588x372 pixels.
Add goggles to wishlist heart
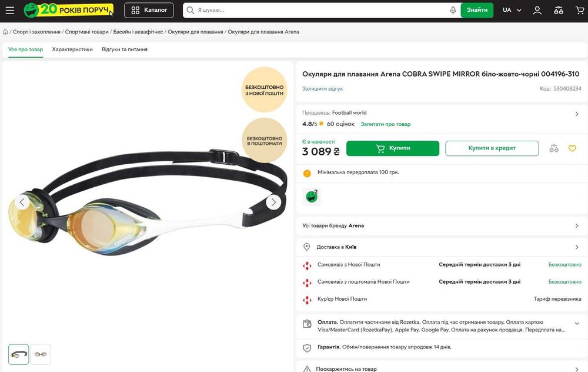pos(572,148)
